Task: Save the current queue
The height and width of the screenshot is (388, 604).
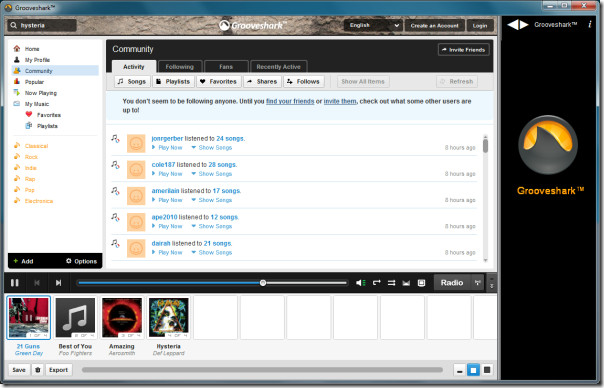Action: 19,370
